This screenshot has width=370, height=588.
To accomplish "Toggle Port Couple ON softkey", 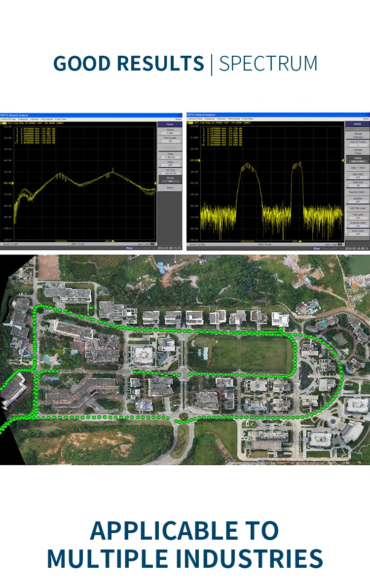I will tap(170, 139).
